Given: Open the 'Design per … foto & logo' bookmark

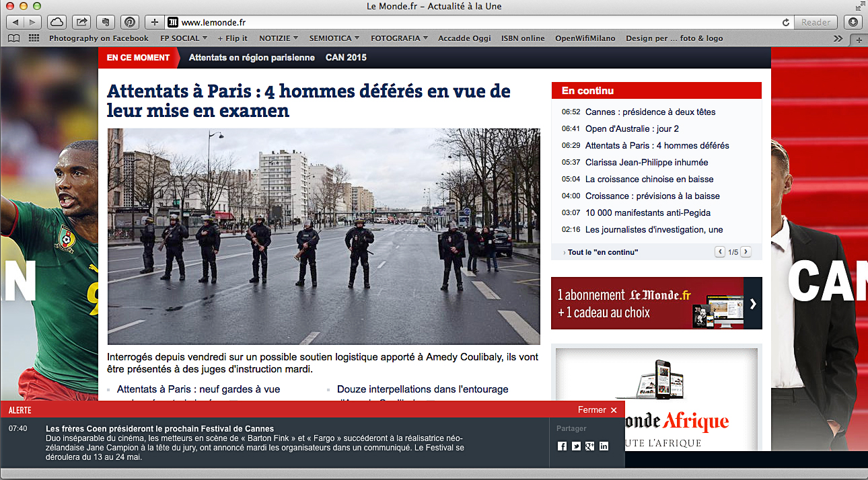Looking at the screenshot, I should click(674, 38).
